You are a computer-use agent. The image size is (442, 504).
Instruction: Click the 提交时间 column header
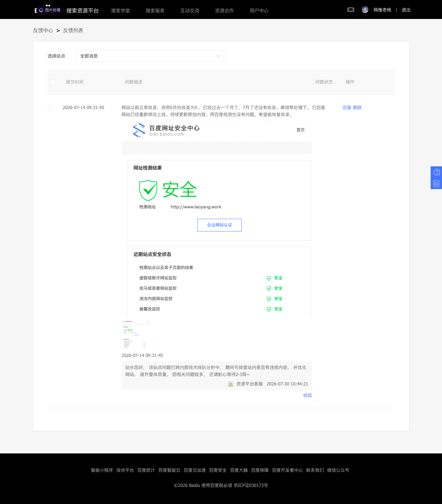click(x=75, y=82)
